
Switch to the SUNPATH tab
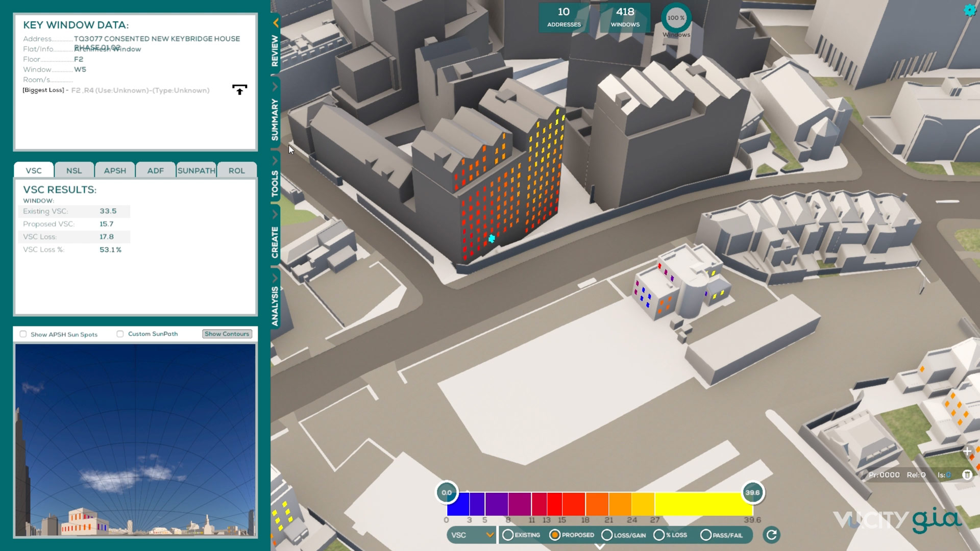pyautogui.click(x=196, y=170)
